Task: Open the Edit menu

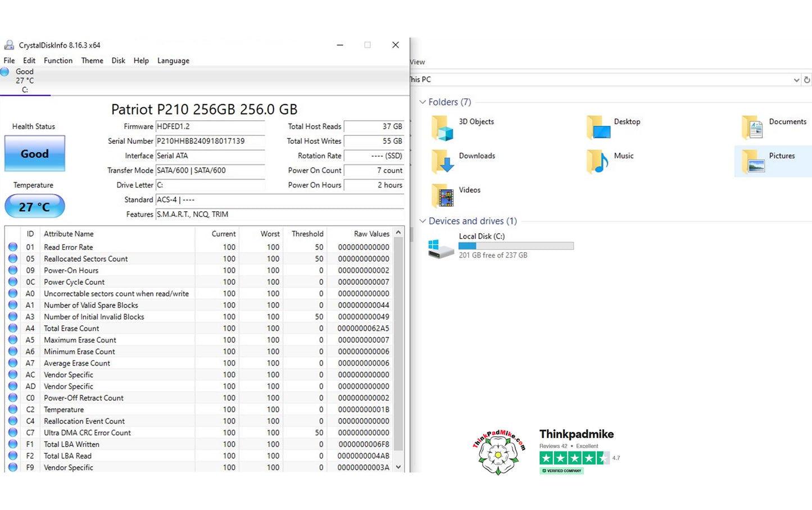Action: 29,61
